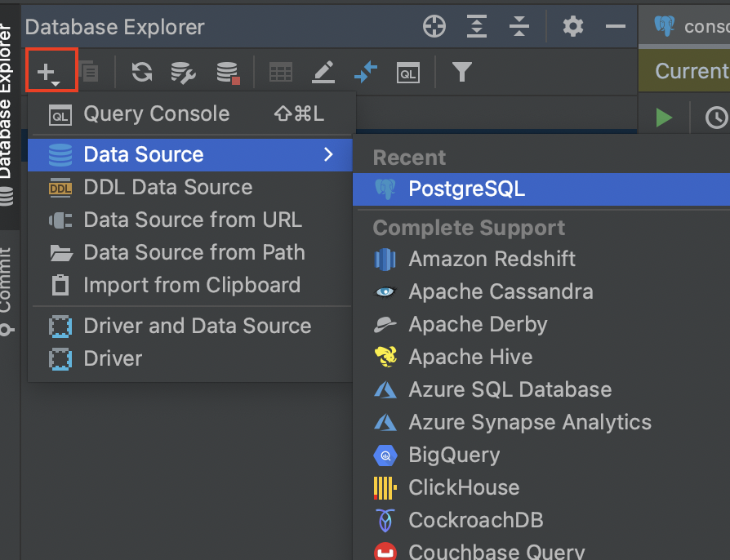Image resolution: width=730 pixels, height=560 pixels.
Task: Select Amazon Redshift data source
Action: (541, 260)
